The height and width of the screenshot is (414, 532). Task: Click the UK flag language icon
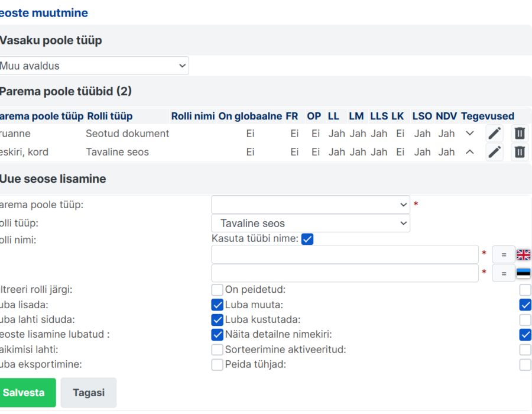click(523, 254)
